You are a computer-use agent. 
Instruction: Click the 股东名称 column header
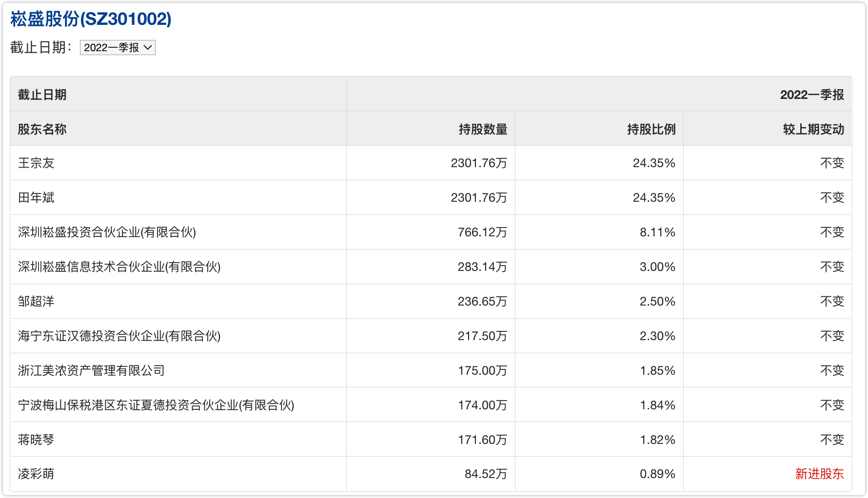[42, 129]
